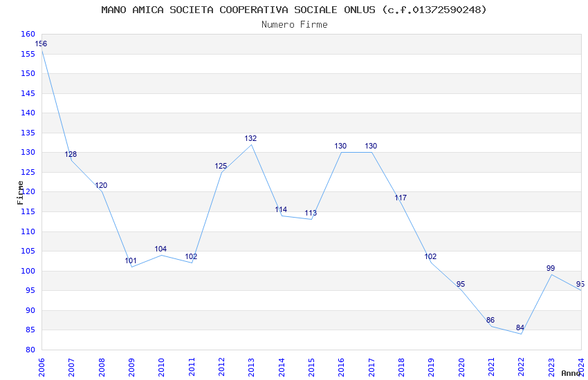The image size is (588, 380).
Task: Click the 104 data label for 2010
Action: tap(160, 249)
